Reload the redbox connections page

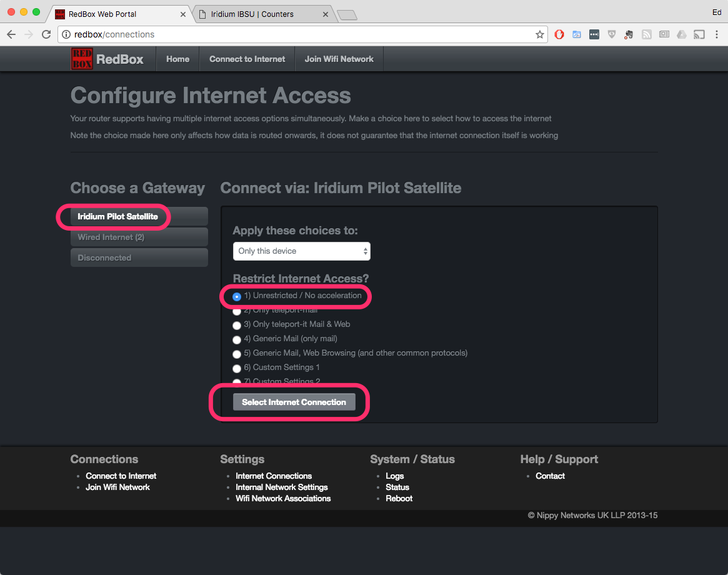[46, 34]
